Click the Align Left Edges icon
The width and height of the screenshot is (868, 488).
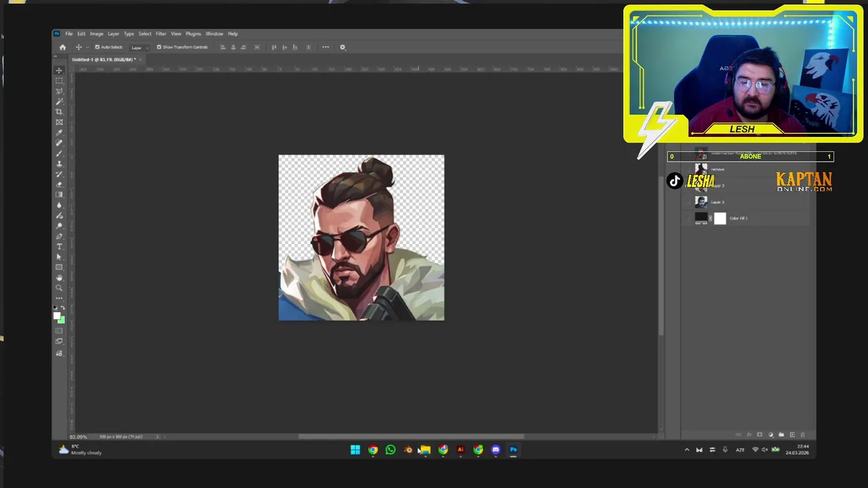point(222,47)
